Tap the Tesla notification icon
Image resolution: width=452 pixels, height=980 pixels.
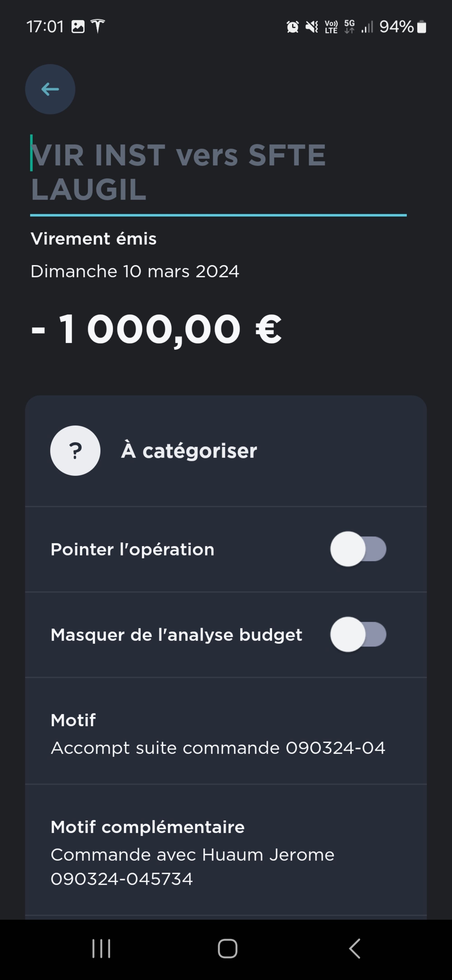coord(98,26)
